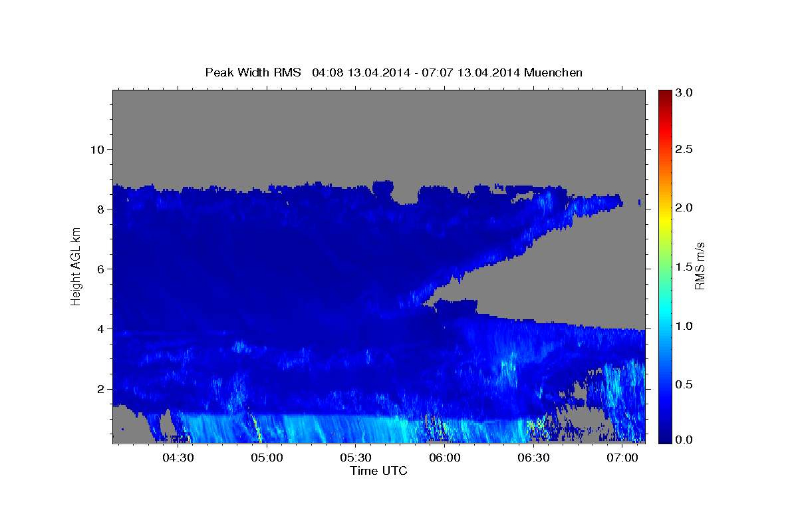Click the 'Height AGL km' axis label

coord(76,266)
